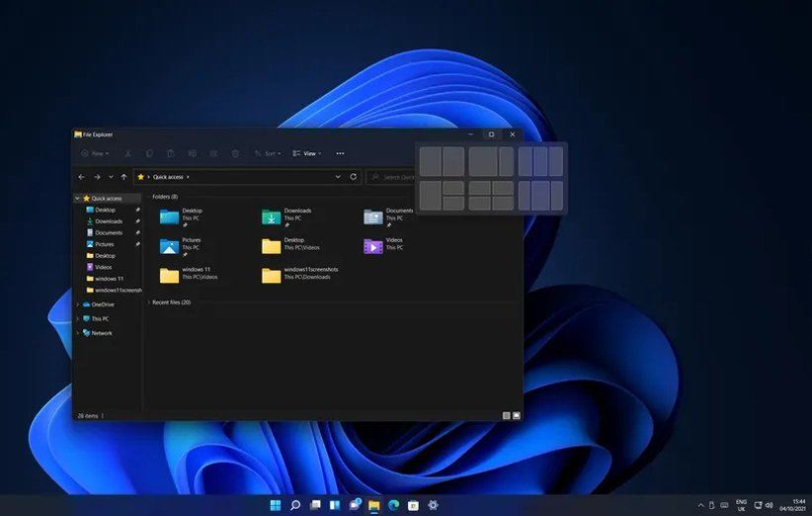Switch to the large thumbnails view in the status bar

516,416
